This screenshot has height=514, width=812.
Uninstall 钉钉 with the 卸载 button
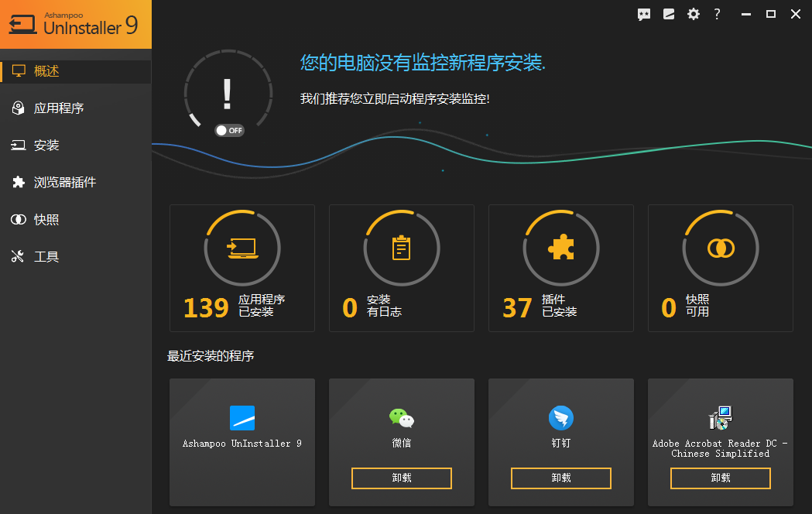(561, 478)
